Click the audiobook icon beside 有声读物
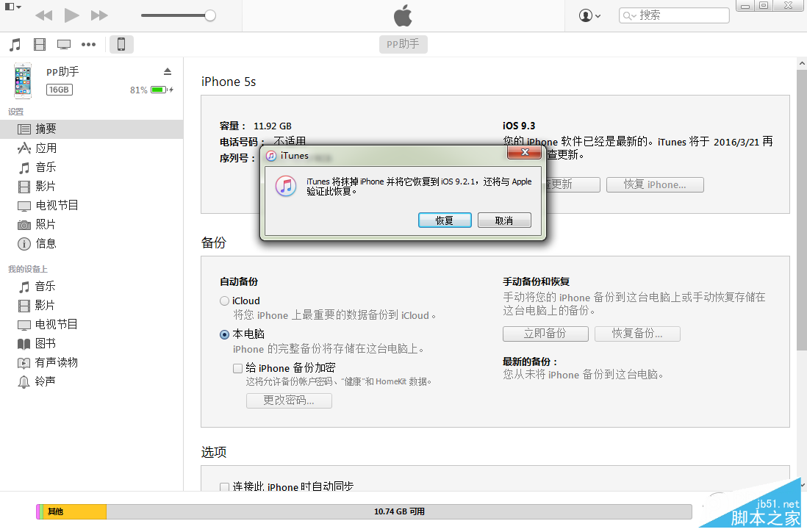Screen dimensions: 807x532 point(24,363)
